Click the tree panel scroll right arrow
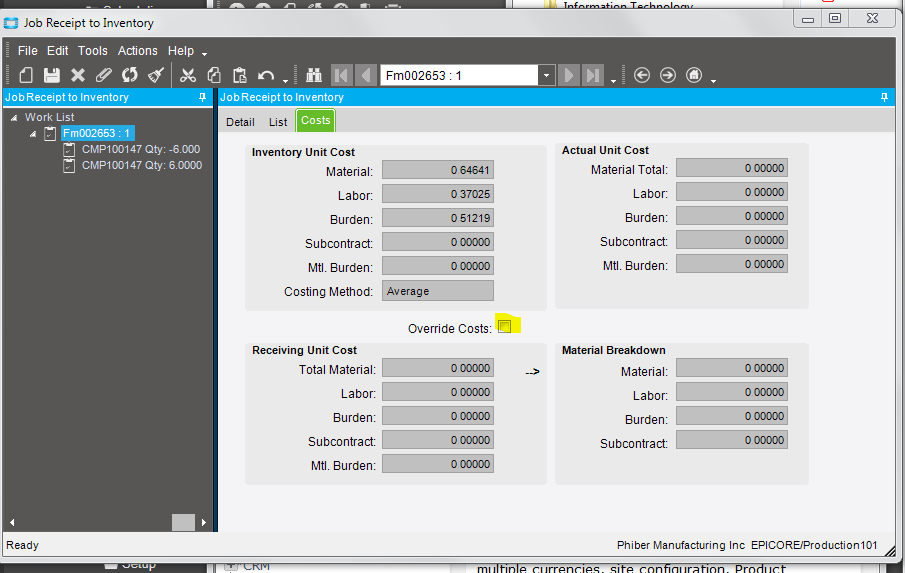The width and height of the screenshot is (905, 573). click(x=203, y=522)
